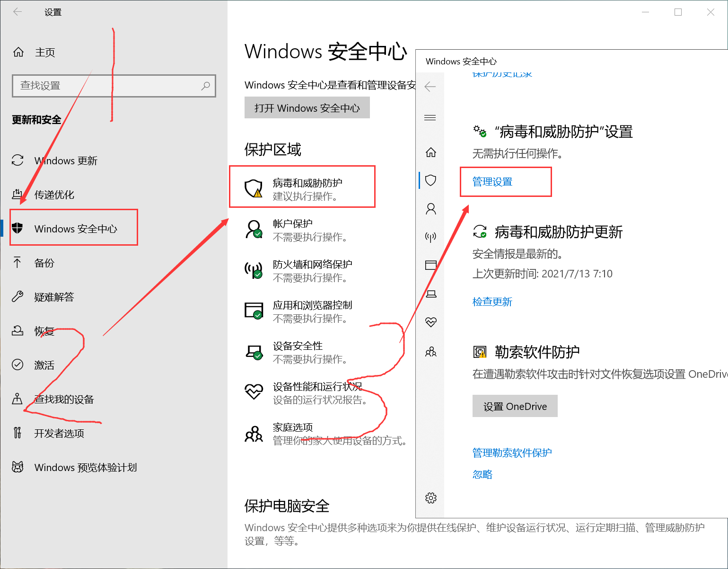Click the Settings back arrow icon
This screenshot has height=569, width=728.
point(18,12)
